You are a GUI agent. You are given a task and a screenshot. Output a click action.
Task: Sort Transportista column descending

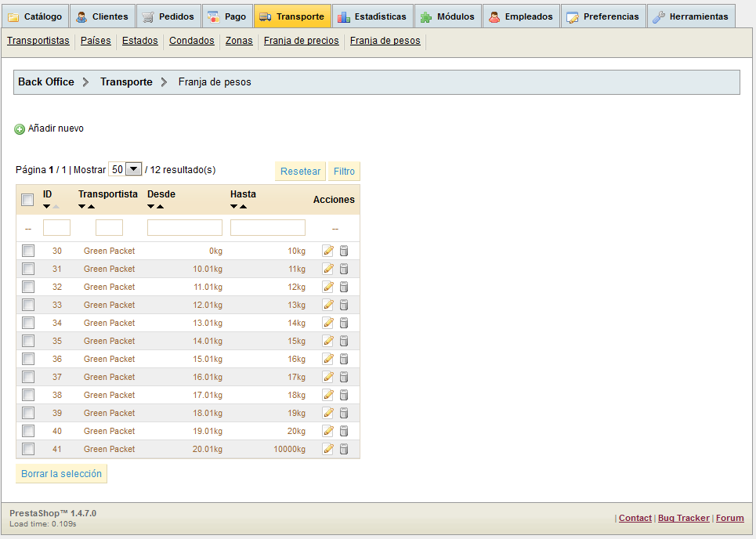82,207
